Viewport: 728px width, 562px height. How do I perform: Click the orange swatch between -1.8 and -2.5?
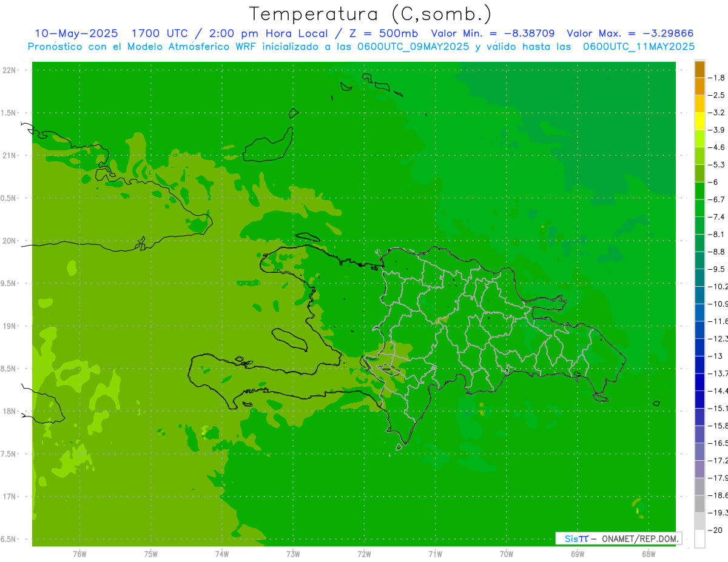point(699,87)
